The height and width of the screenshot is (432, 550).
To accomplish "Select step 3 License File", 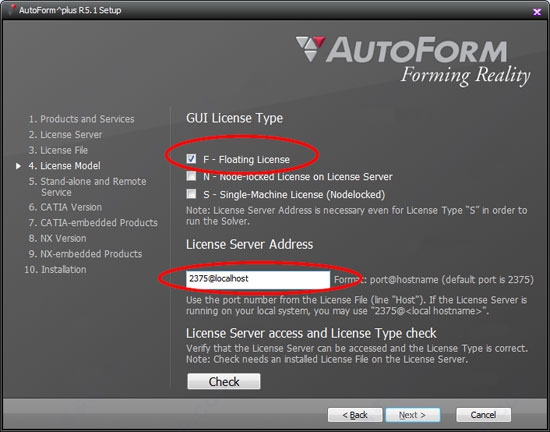I will point(58,150).
